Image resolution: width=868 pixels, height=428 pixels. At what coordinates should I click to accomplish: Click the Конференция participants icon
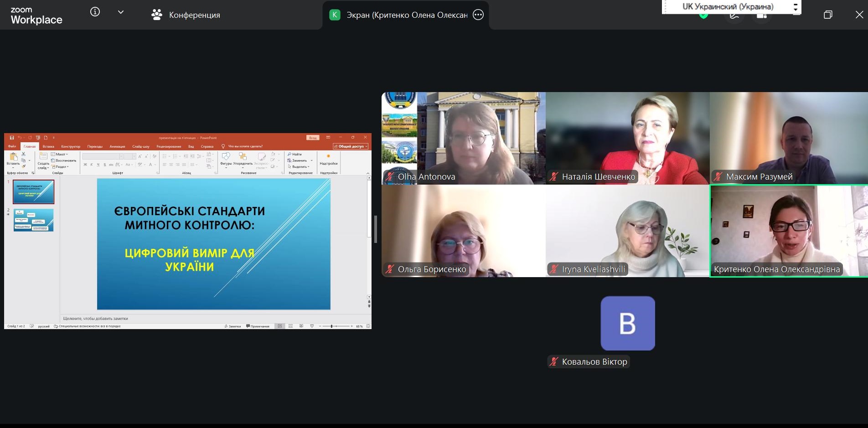click(x=156, y=15)
